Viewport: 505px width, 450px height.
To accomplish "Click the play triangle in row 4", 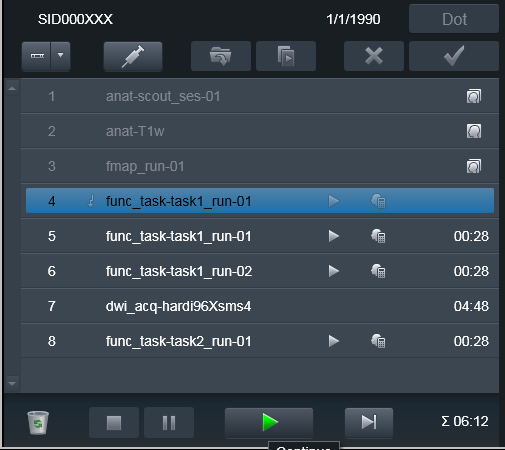I will click(x=333, y=201).
